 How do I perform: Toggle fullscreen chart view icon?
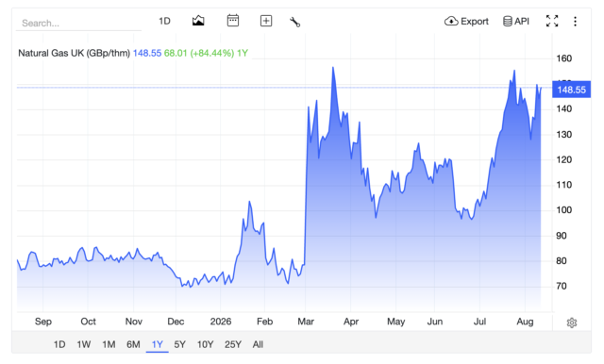point(552,21)
